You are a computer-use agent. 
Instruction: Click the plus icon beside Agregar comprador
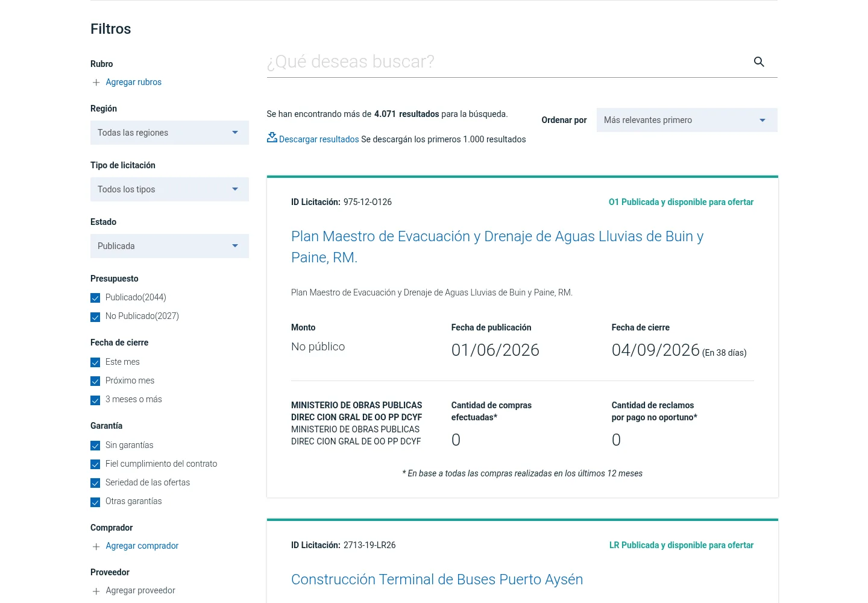pyautogui.click(x=96, y=546)
